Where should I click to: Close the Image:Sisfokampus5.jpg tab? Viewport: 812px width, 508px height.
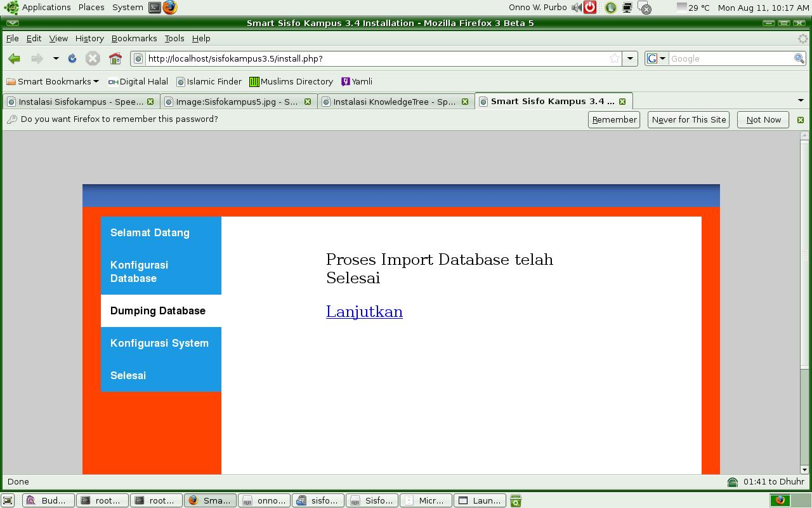click(x=308, y=102)
